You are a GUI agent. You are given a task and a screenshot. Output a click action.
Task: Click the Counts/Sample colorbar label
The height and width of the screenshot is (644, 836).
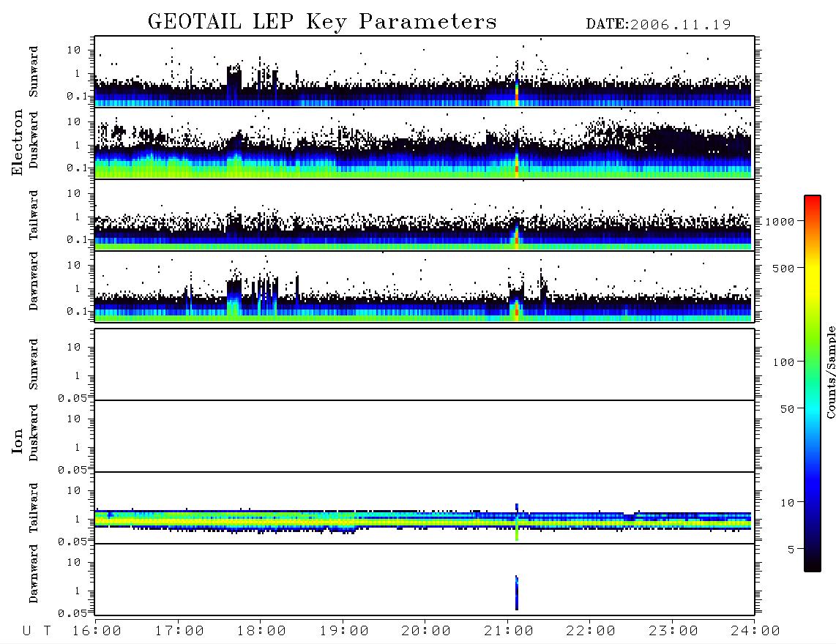pos(830,372)
